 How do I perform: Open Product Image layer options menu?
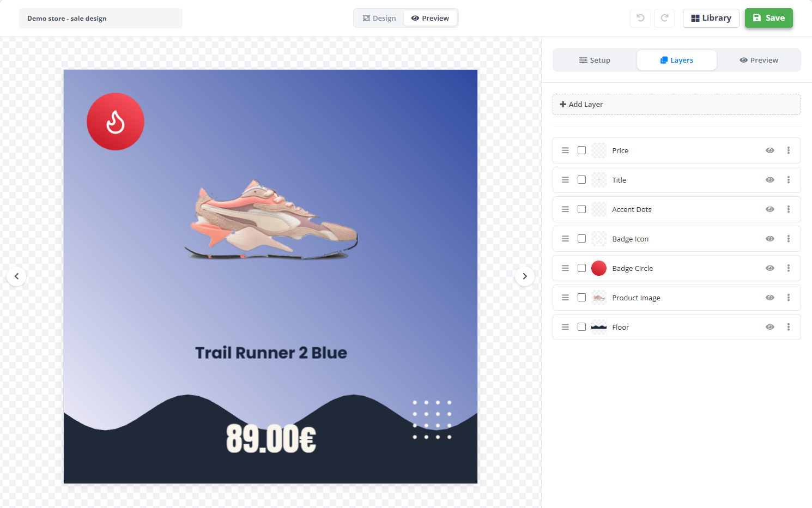pos(789,298)
